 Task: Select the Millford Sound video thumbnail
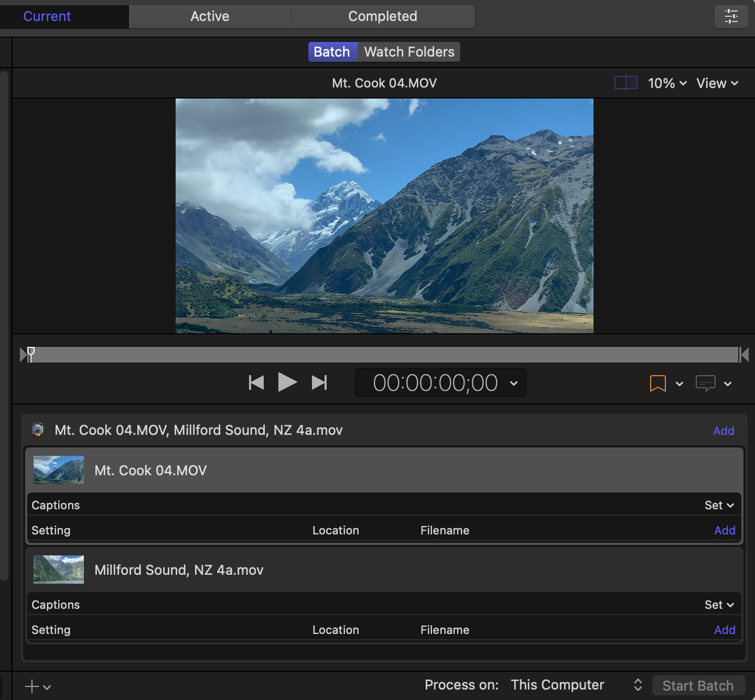pyautogui.click(x=59, y=570)
